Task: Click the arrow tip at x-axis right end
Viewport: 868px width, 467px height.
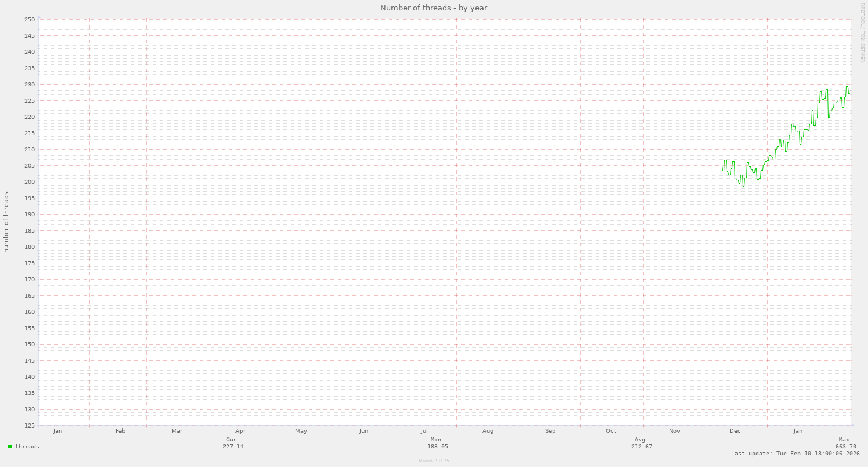Action: click(x=852, y=426)
